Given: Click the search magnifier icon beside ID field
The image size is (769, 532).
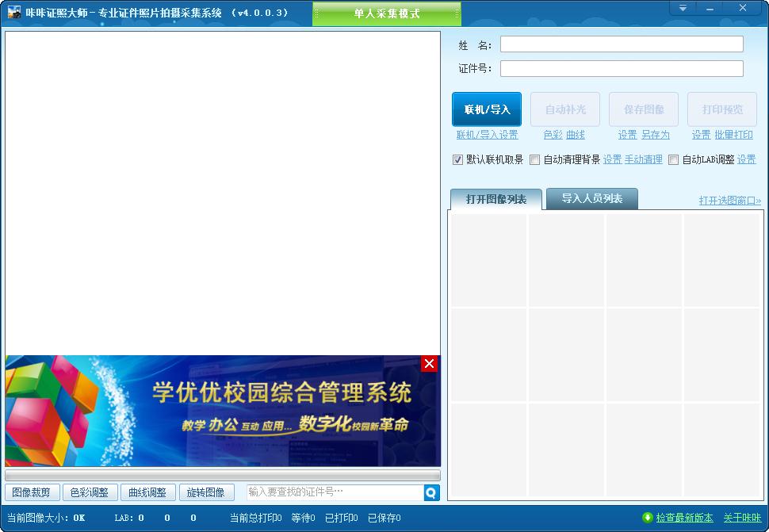Looking at the screenshot, I should [x=431, y=492].
